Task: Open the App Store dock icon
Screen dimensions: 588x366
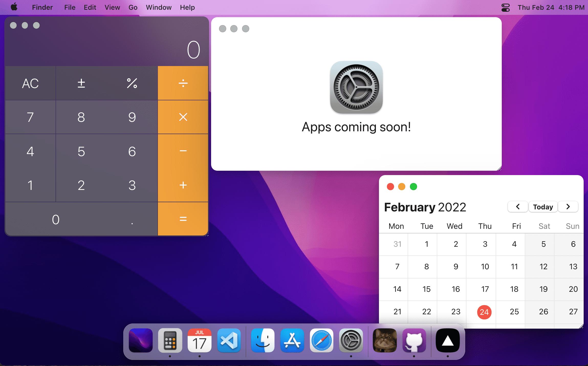Action: (x=292, y=340)
